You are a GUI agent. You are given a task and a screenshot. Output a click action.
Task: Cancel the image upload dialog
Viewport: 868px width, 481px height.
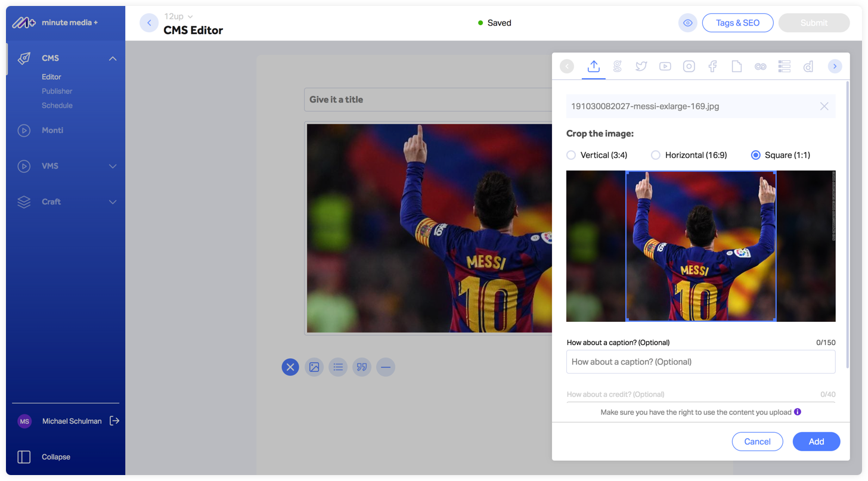click(757, 442)
